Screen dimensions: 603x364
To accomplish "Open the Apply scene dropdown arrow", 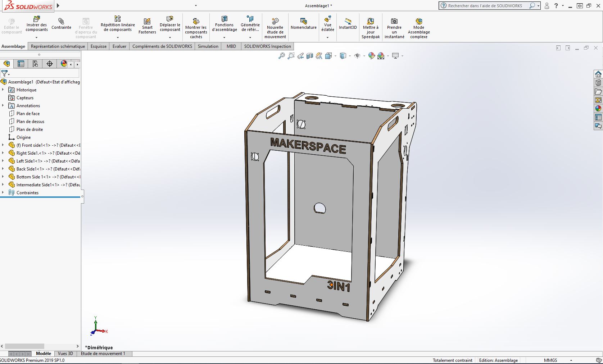I will pos(388,56).
